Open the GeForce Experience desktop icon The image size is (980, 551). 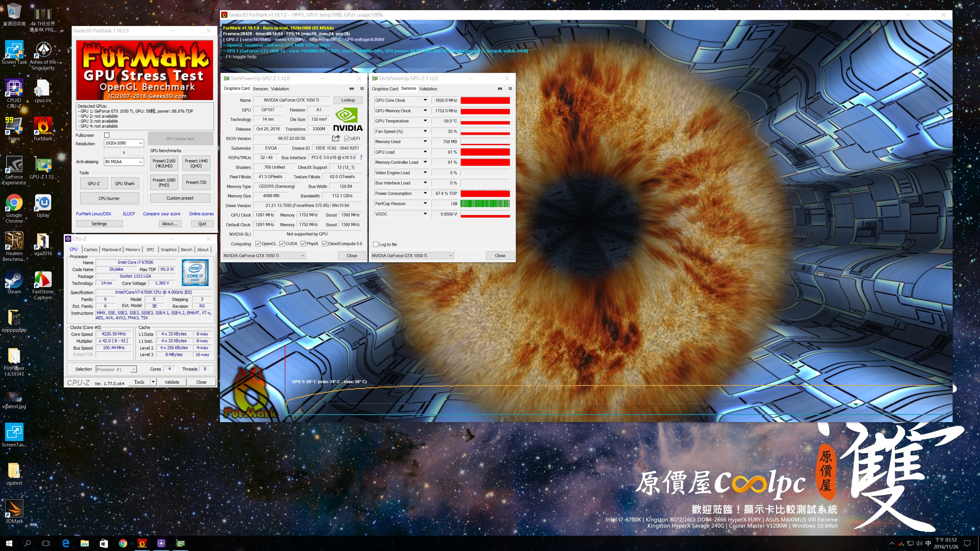[x=14, y=170]
